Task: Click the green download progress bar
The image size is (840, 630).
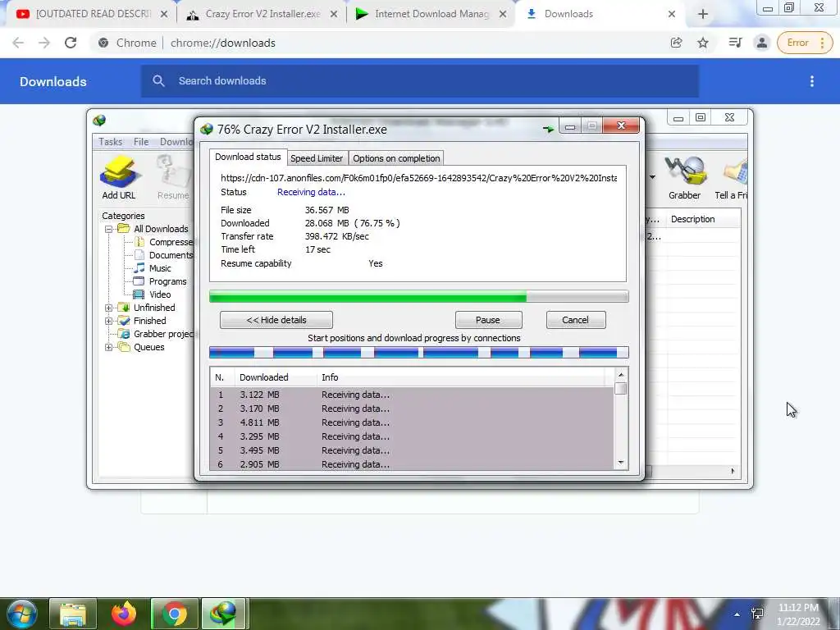Action: 419,296
